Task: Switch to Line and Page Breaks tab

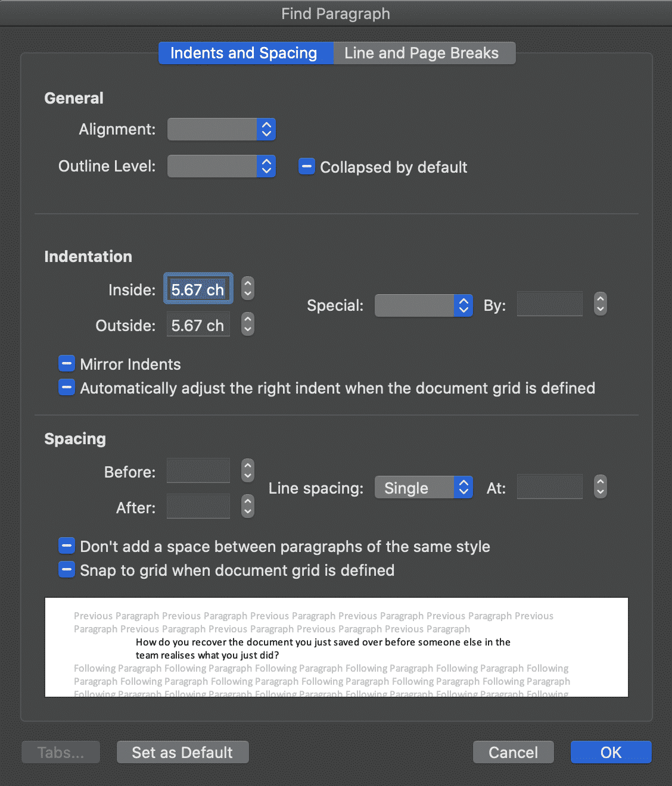Action: (422, 53)
